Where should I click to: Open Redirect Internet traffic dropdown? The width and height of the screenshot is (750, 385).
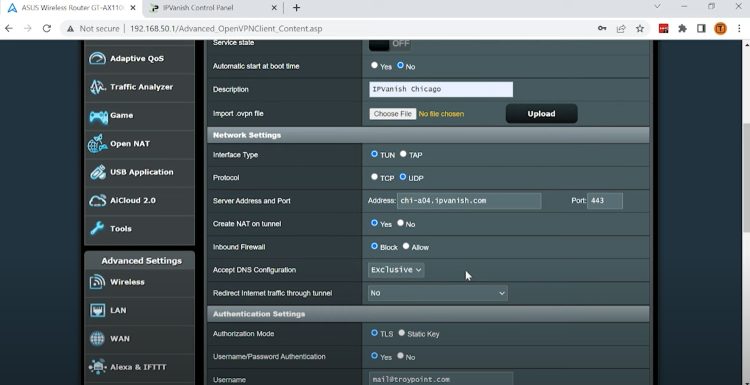[x=438, y=293]
